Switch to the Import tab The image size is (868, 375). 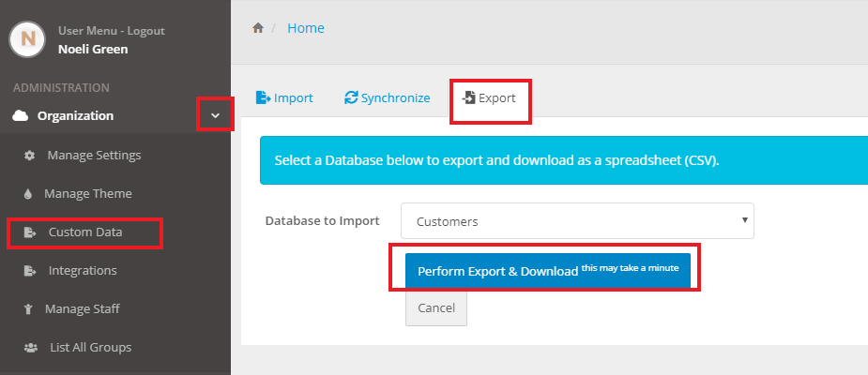284,97
